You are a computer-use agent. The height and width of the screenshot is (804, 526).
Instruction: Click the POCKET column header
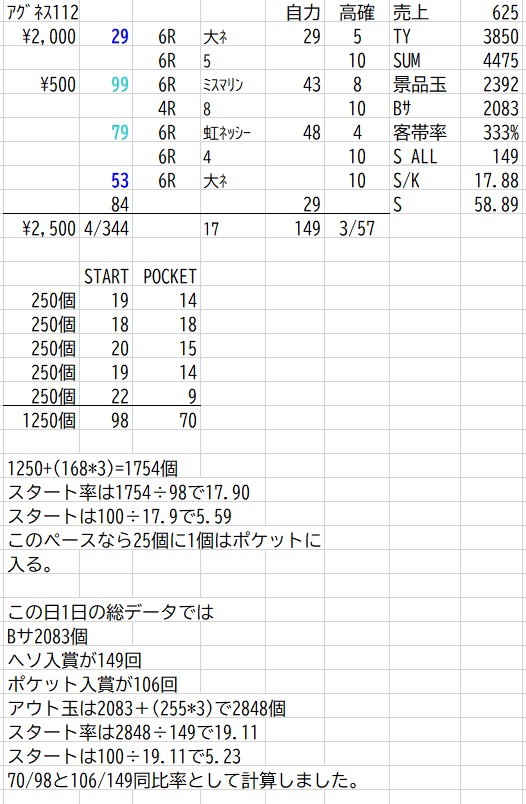tap(167, 276)
